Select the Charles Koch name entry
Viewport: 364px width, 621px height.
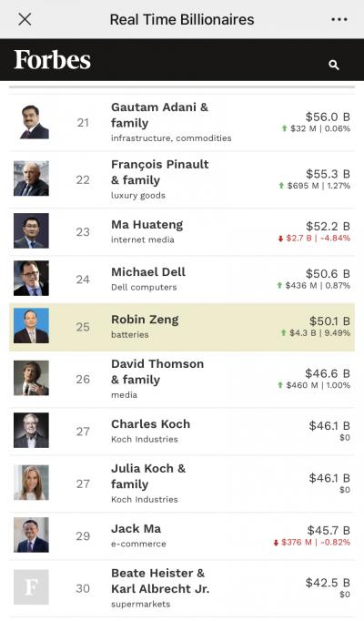151,424
